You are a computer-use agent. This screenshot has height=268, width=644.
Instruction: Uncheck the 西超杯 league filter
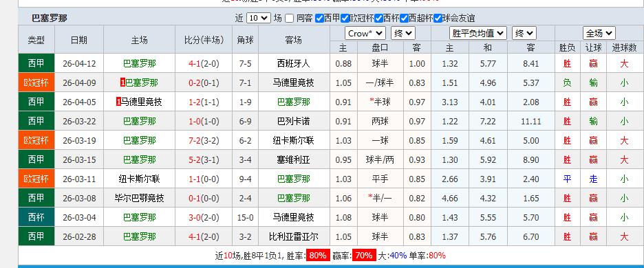(404, 18)
